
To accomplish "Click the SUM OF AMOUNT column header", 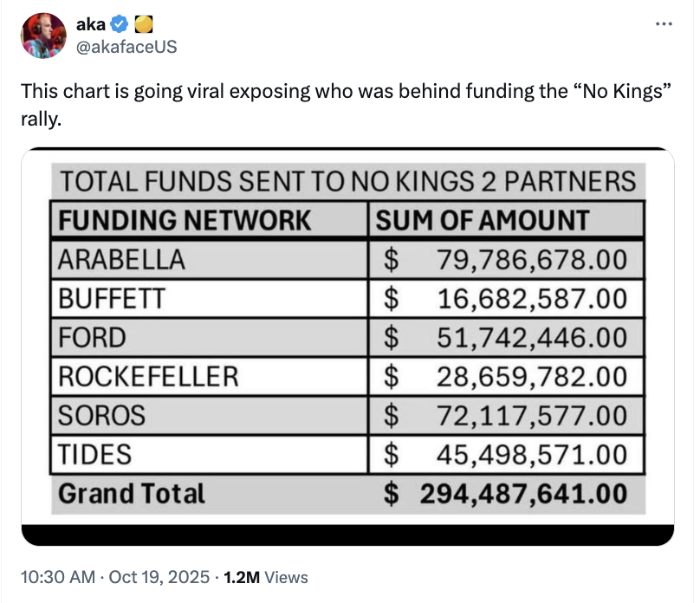I will (x=482, y=220).
